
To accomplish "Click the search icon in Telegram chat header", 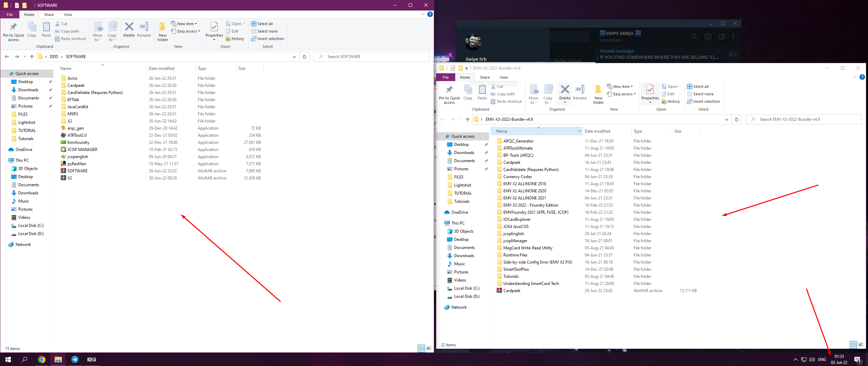I will pyautogui.click(x=694, y=37).
